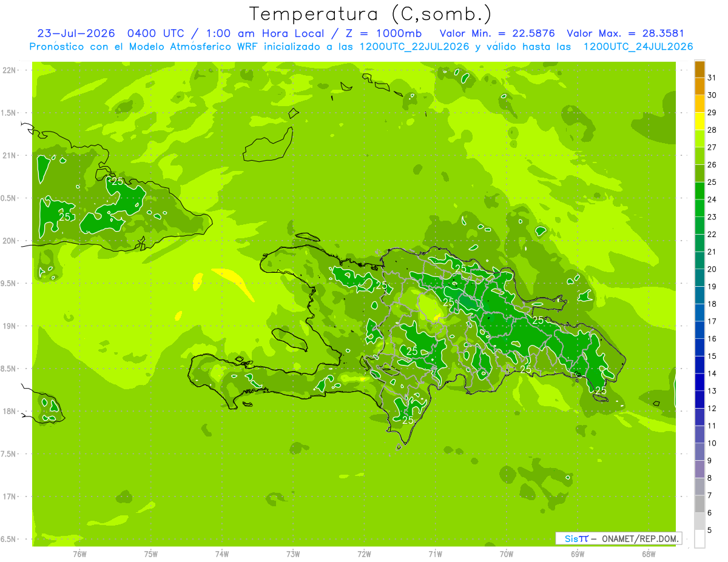Click the dark blue legend swatch between 12 and 13
Screen dimensions: 728x562
[x=699, y=400]
